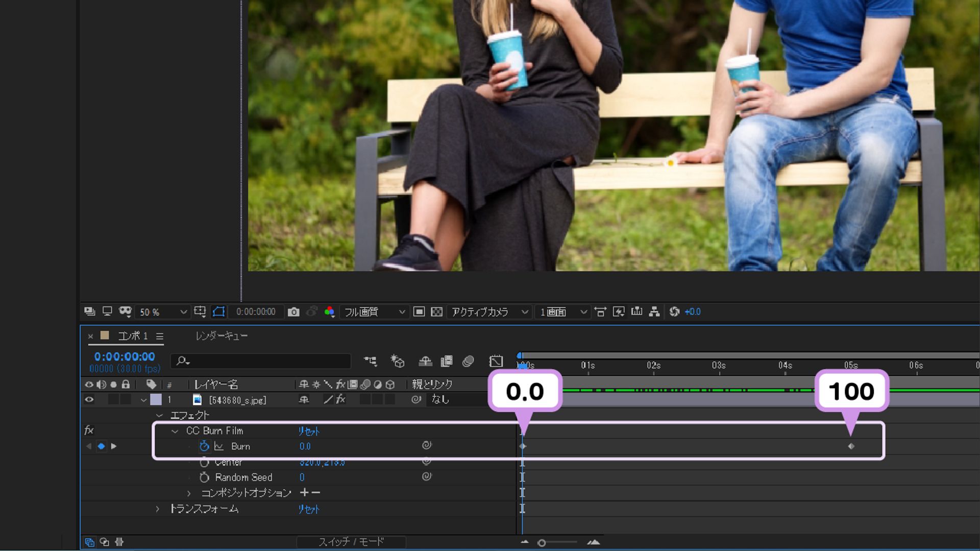Click the スイッチ / モード toggle button
The image size is (980, 551).
[351, 542]
